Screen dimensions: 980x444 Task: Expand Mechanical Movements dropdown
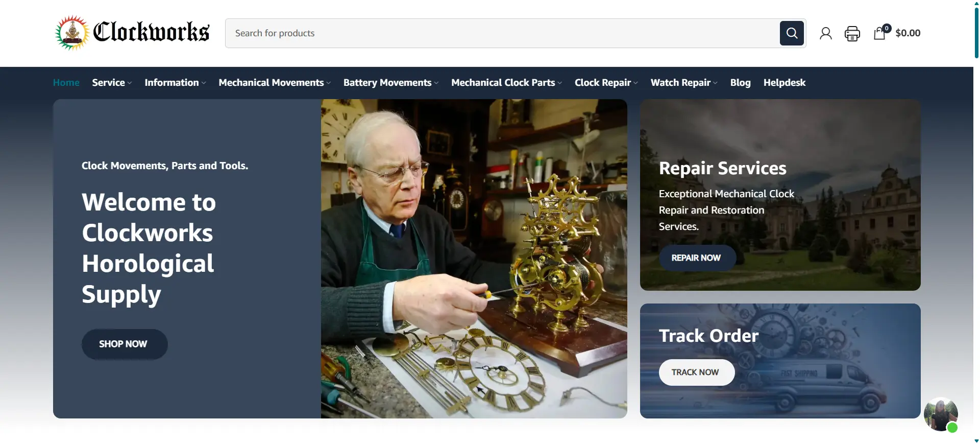tap(275, 83)
